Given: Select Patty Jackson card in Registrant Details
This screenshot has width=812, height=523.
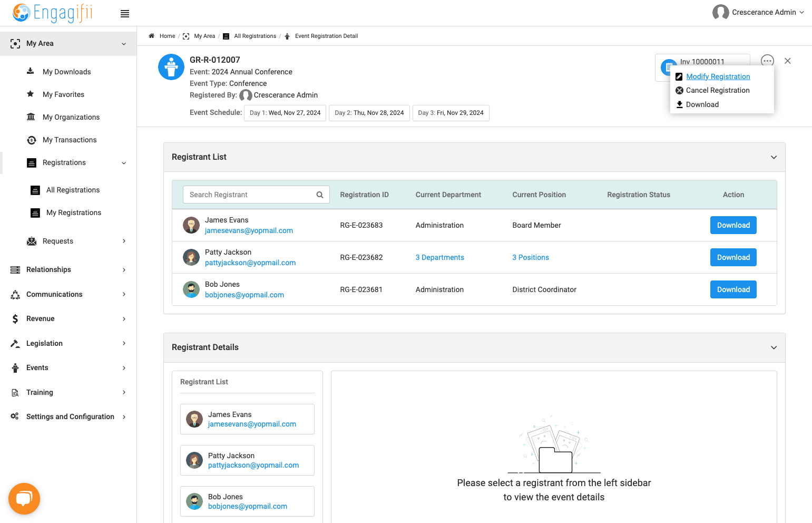Looking at the screenshot, I should coord(247,460).
